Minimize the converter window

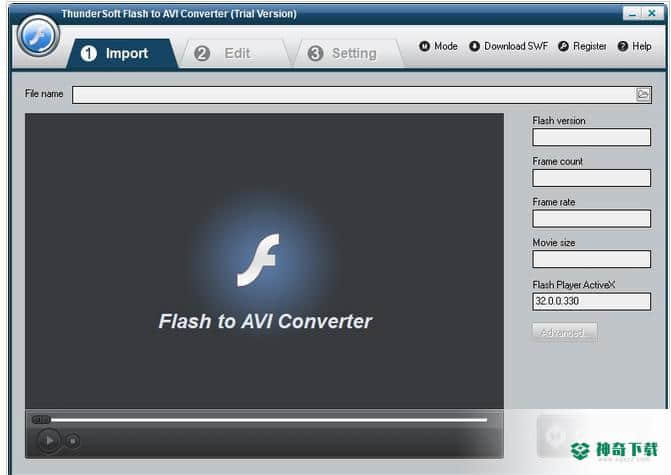tap(632, 13)
